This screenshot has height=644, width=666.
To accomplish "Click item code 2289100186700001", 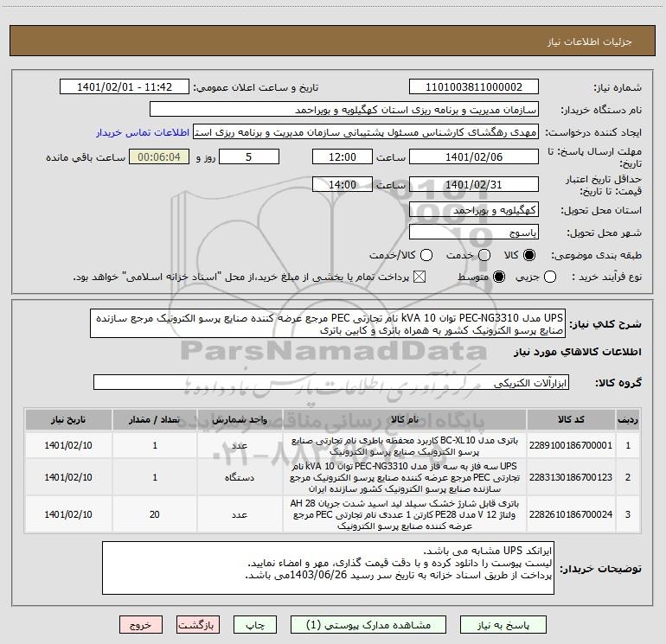I will point(571,445).
